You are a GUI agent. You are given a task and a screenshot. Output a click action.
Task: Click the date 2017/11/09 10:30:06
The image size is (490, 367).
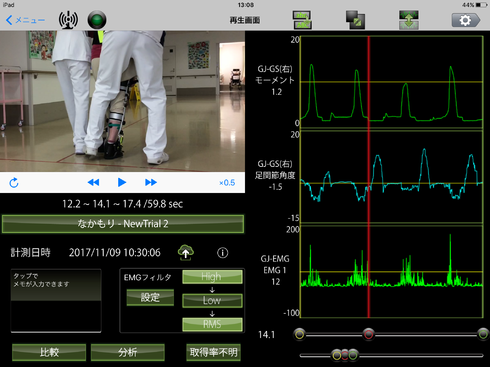pos(115,253)
